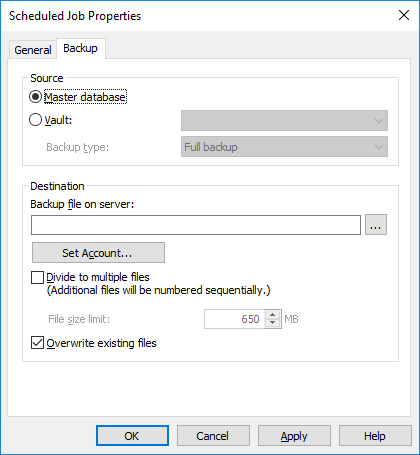Viewport: 420px width, 455px height.
Task: Click the Cancel button
Action: tap(213, 436)
